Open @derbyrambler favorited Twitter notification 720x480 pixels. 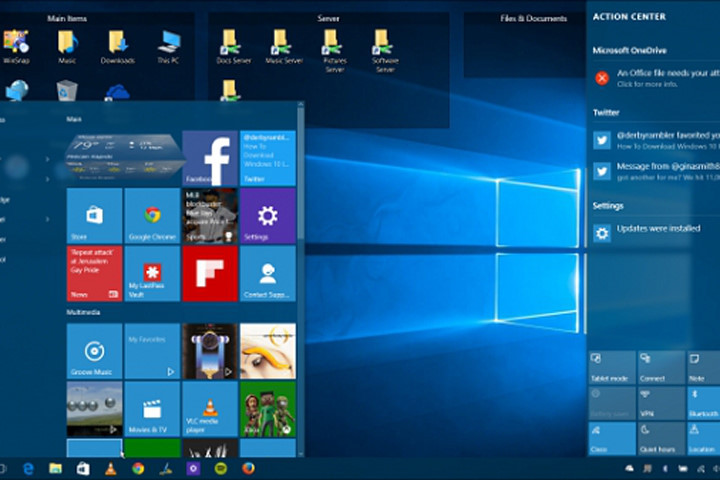[656, 141]
